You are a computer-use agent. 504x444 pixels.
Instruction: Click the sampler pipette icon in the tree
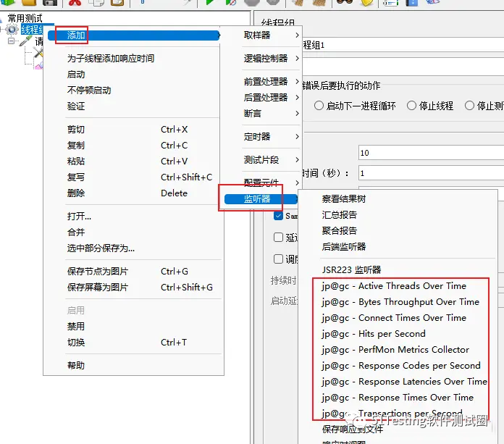click(x=26, y=41)
